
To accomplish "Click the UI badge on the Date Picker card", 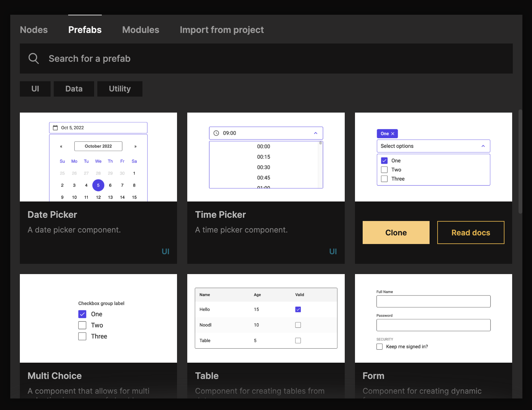I will [166, 251].
